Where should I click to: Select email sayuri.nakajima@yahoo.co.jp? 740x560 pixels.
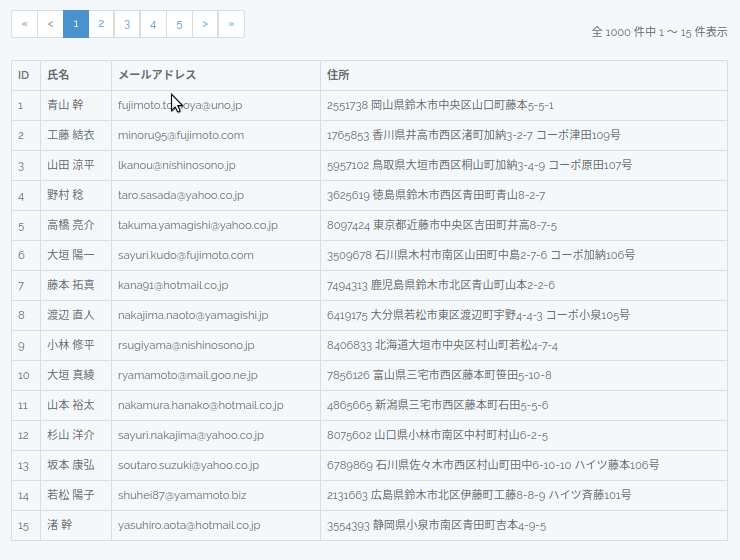[x=191, y=435]
